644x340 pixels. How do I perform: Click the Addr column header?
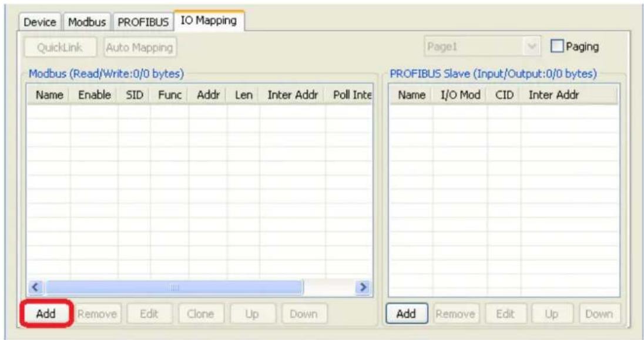click(208, 95)
